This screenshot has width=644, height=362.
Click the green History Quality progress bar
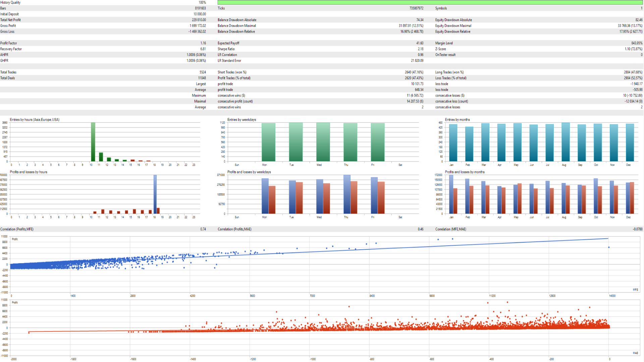click(x=430, y=2)
